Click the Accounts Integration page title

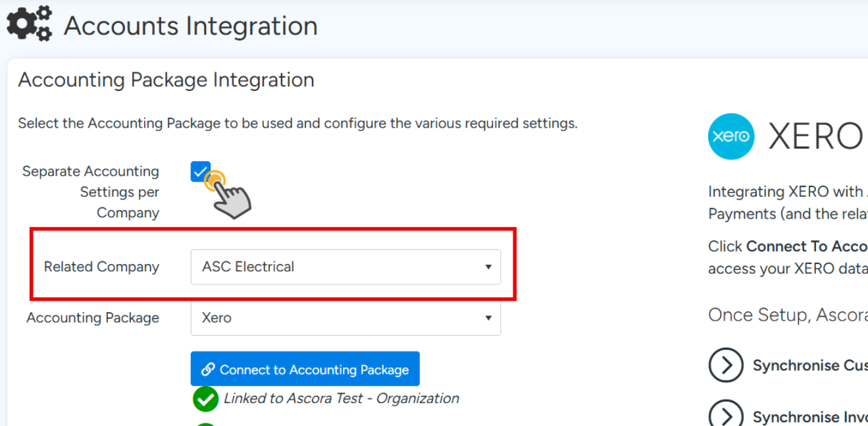coord(191,26)
